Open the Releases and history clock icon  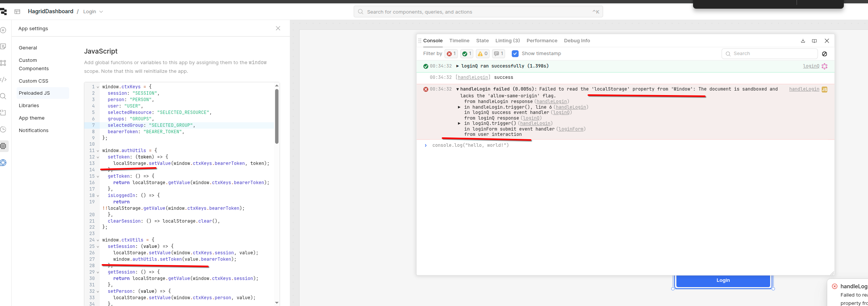[x=3, y=129]
